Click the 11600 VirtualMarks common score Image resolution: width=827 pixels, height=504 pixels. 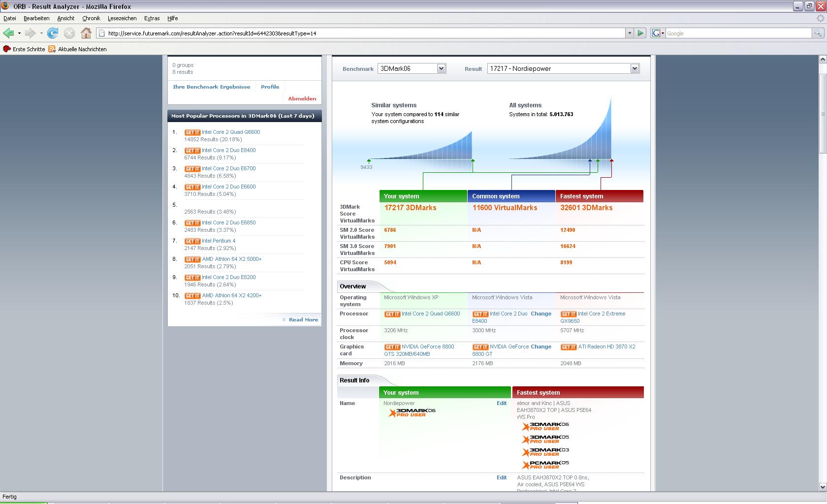(x=505, y=208)
